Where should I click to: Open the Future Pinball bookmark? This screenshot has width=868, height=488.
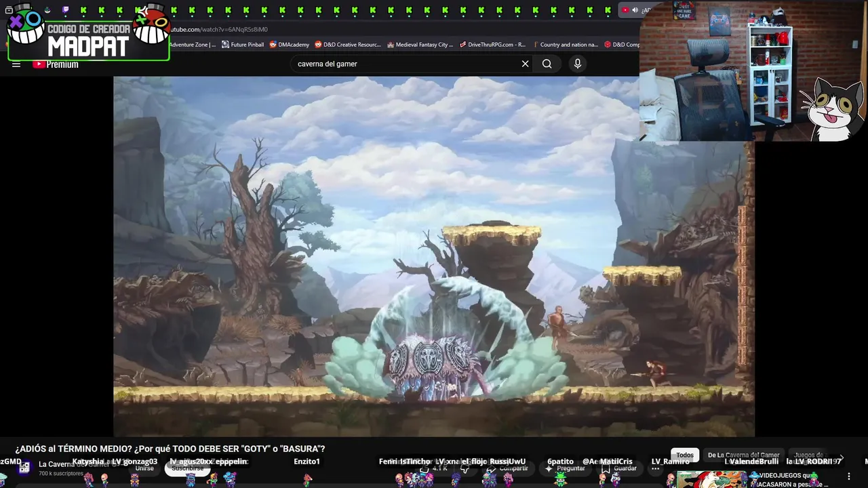point(243,45)
